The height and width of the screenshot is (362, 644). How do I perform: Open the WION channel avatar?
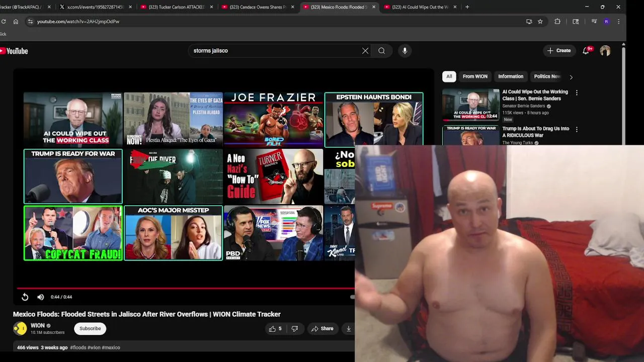click(x=20, y=329)
